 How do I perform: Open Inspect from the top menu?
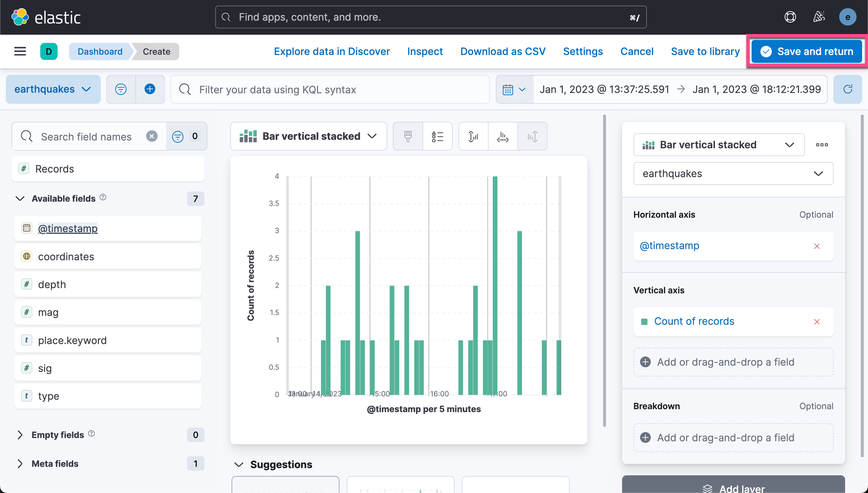click(425, 51)
